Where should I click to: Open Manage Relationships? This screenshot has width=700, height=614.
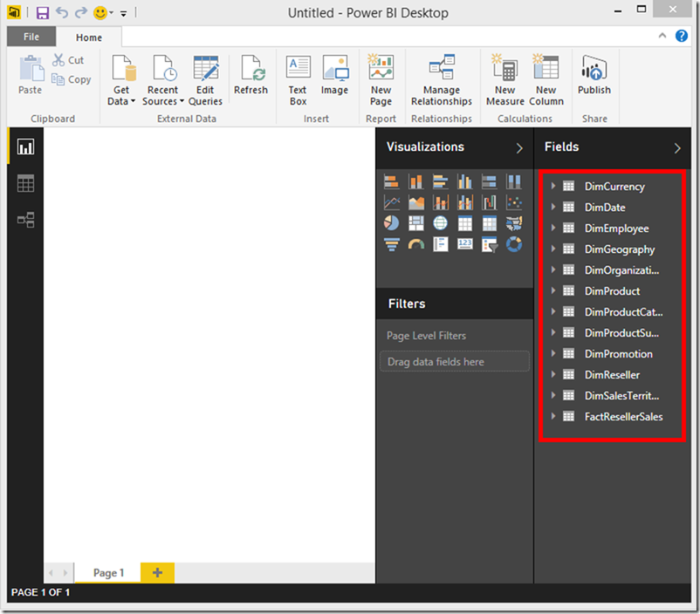tap(442, 80)
